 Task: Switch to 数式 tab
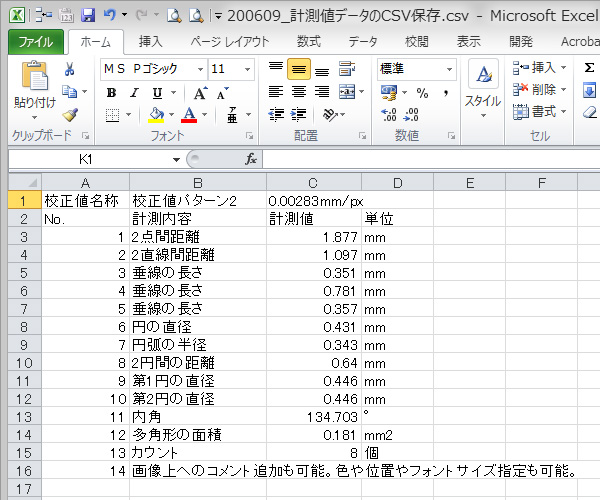[308, 41]
